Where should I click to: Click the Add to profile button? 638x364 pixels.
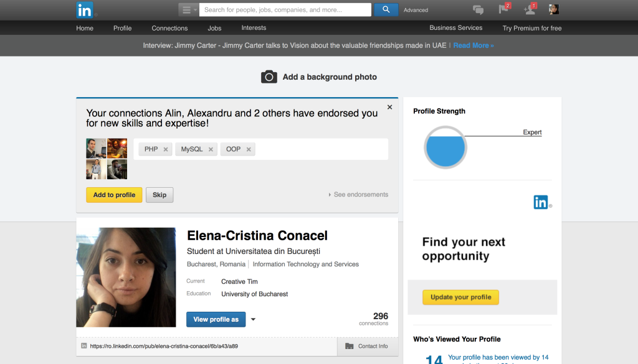[114, 195]
